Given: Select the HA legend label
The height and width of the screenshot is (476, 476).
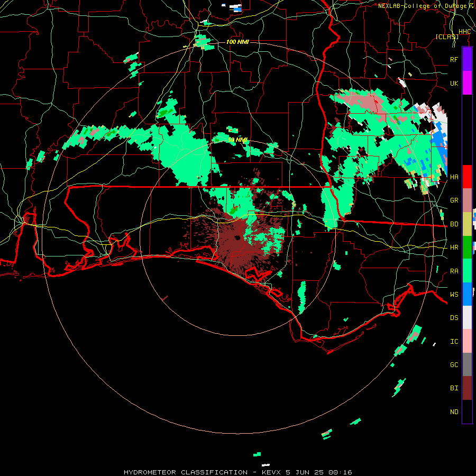Looking at the screenshot, I should click(454, 177).
